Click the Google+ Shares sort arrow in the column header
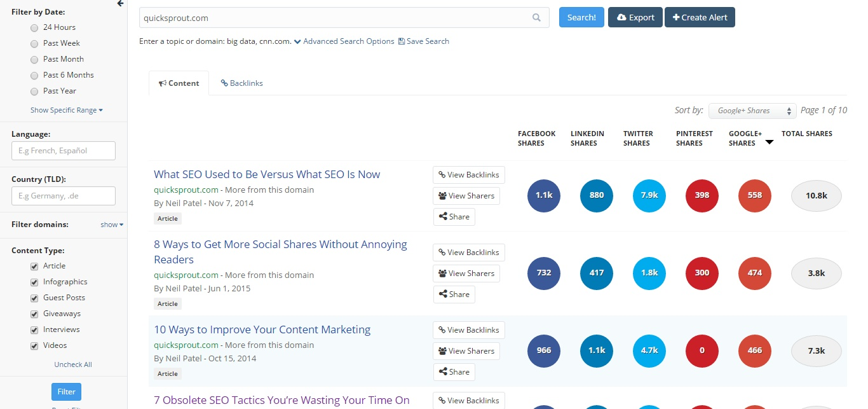The height and width of the screenshot is (409, 868). [x=770, y=142]
